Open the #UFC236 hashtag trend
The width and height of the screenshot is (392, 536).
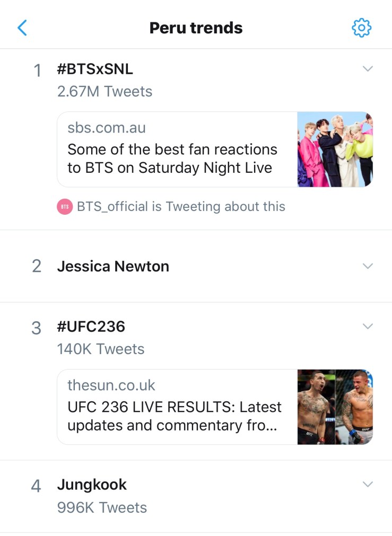click(91, 327)
